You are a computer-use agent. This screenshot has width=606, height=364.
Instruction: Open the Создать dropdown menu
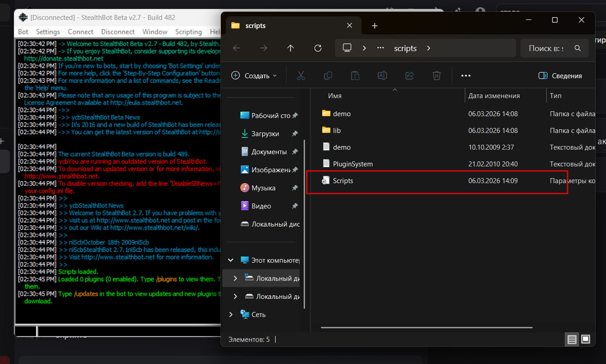click(x=254, y=76)
